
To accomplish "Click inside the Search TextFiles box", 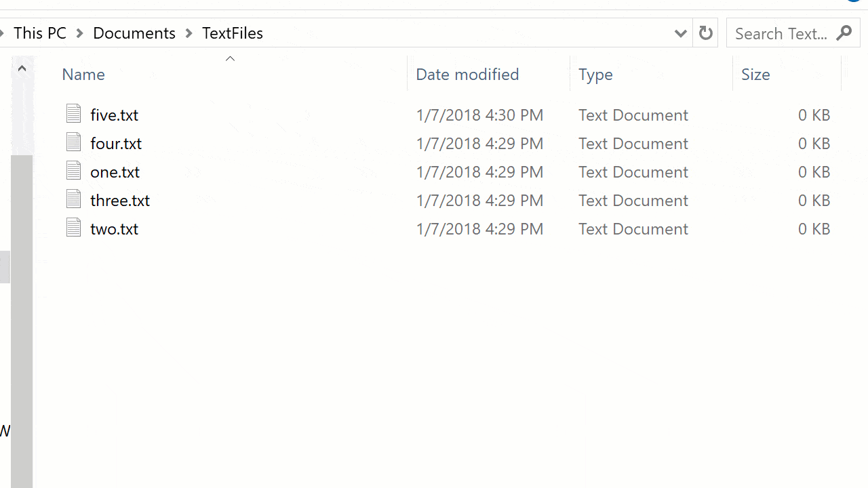I will pyautogui.click(x=781, y=33).
